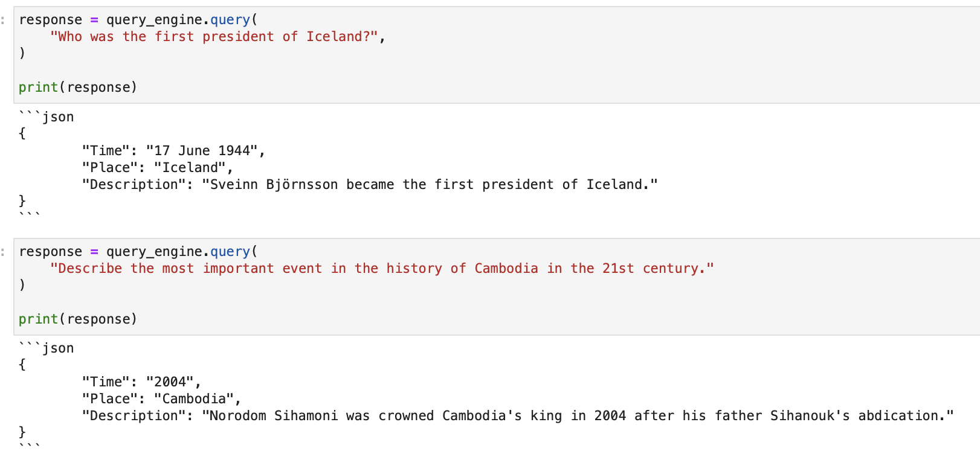Click the Sveinn Björnsson description output
Viewport: 980px width, 454px height.
tap(369, 185)
